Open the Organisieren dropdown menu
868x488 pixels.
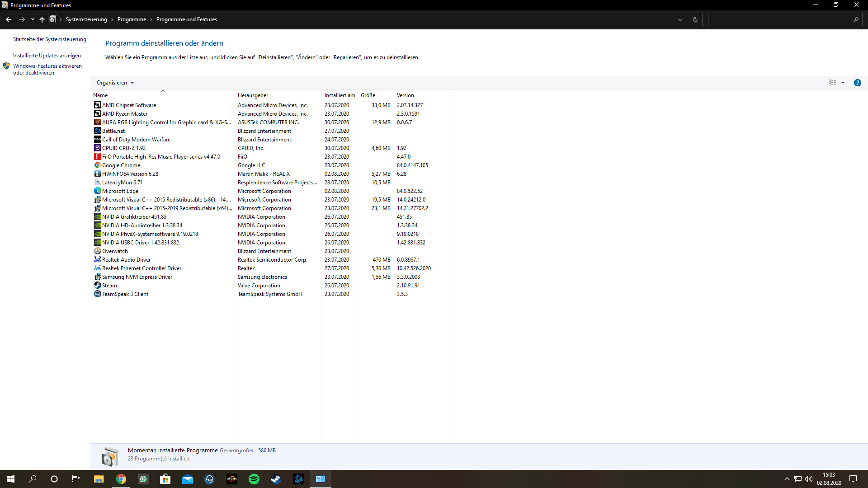[x=115, y=83]
